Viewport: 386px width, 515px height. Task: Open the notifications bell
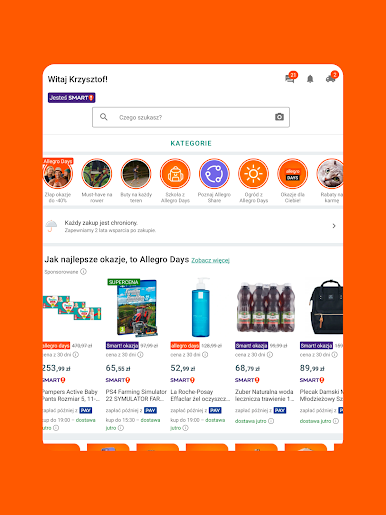click(x=310, y=79)
